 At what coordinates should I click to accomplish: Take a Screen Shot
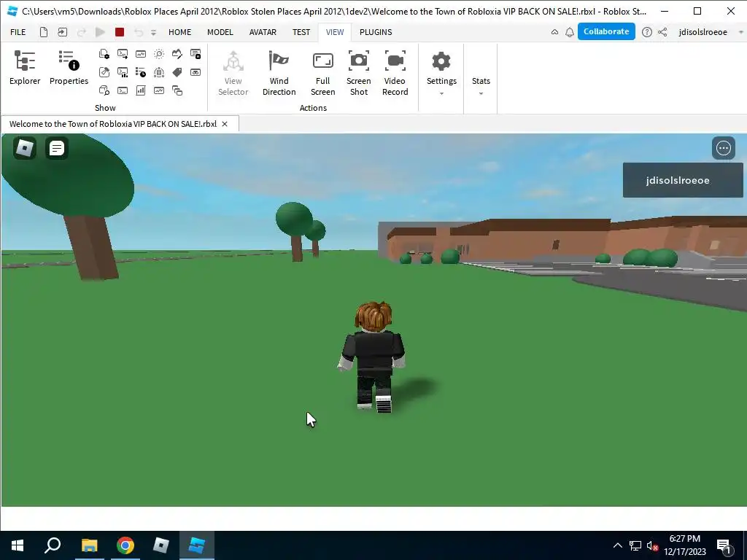[359, 74]
